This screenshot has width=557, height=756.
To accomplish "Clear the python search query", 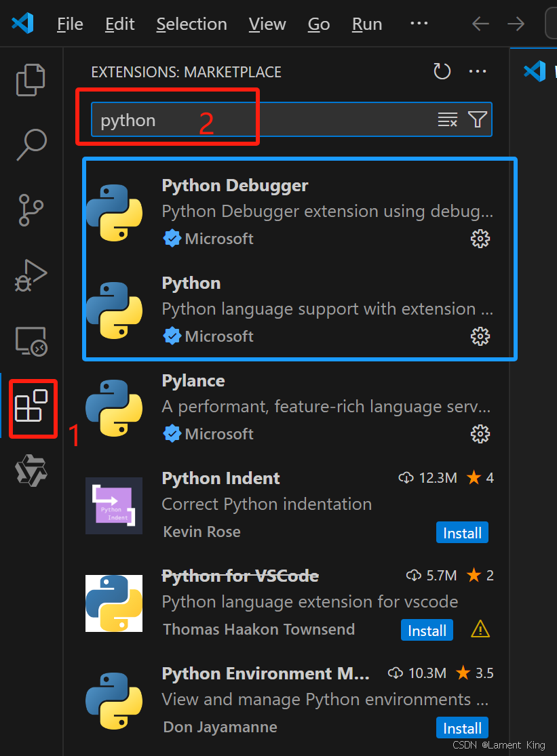I will 448,119.
